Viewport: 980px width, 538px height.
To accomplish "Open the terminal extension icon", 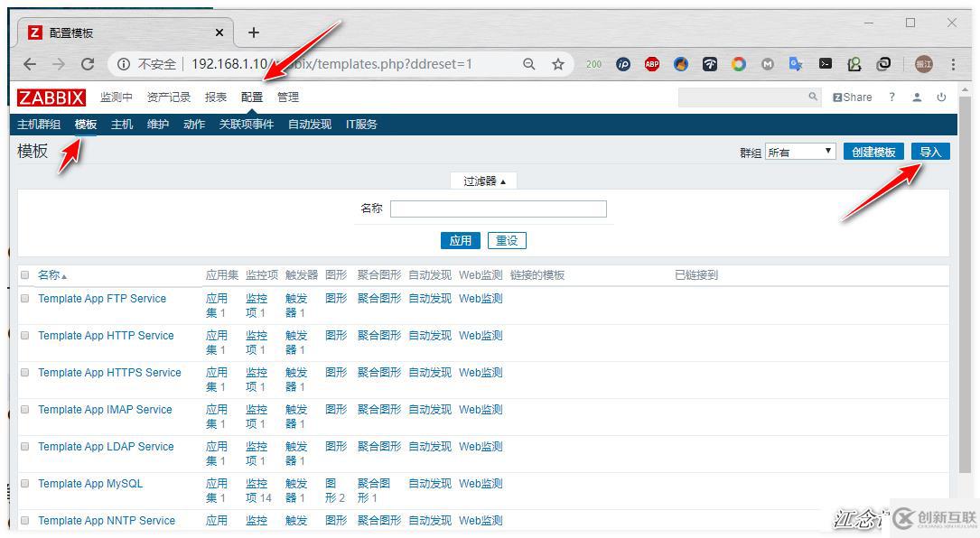I will [825, 64].
